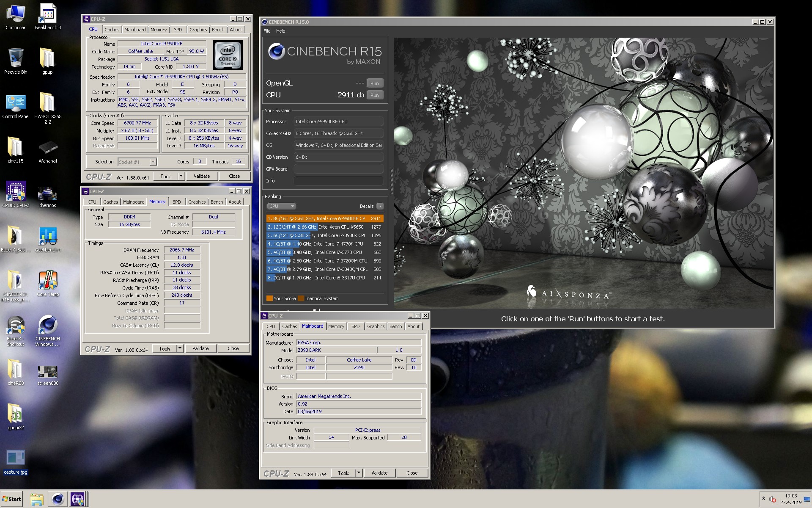Open the Help menu in Cinebench

281,31
